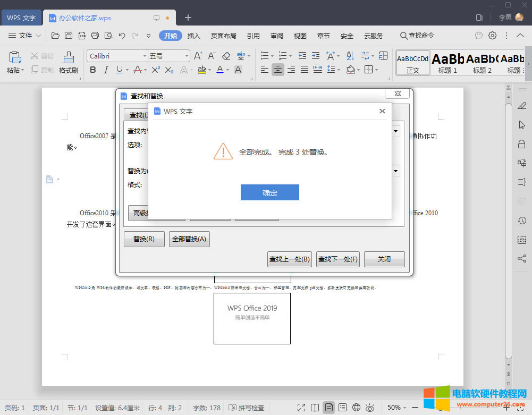Viewport: 532px width, 415px height.
Task: Click 确定 to confirm the replacement message
Action: (x=269, y=192)
